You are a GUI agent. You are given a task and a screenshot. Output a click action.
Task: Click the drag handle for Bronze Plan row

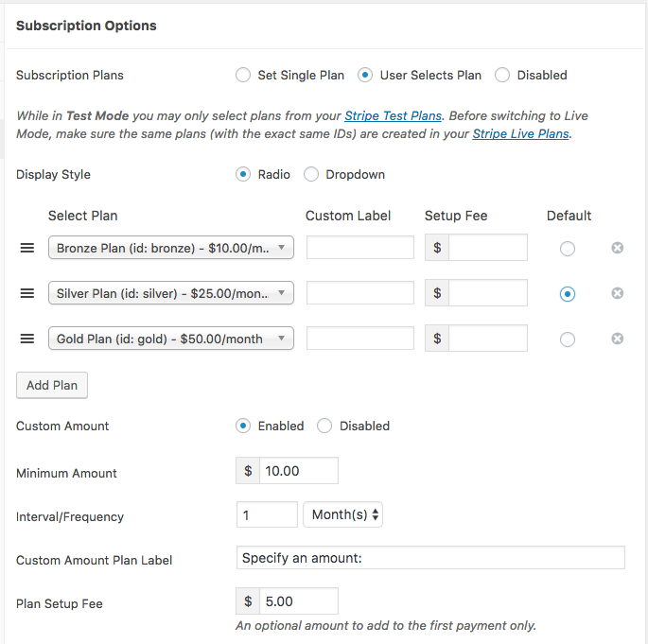[27, 248]
